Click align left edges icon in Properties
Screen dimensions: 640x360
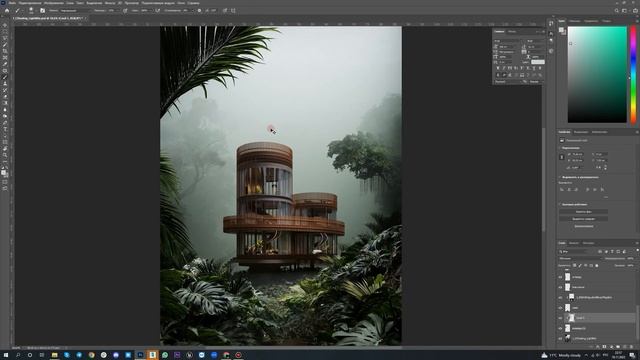coord(562,189)
